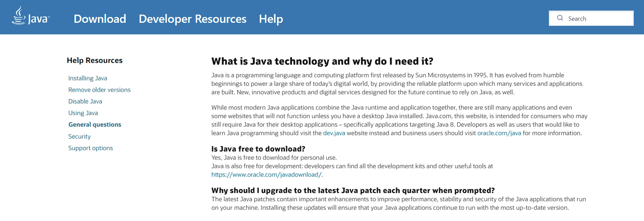Click the Help Resources heading
Screen dimensions: 644x221
click(94, 60)
